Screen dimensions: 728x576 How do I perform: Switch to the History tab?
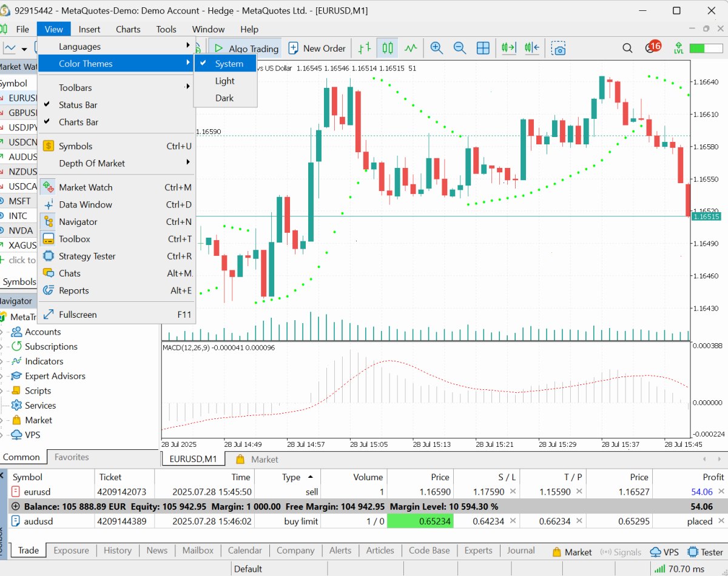tap(118, 551)
